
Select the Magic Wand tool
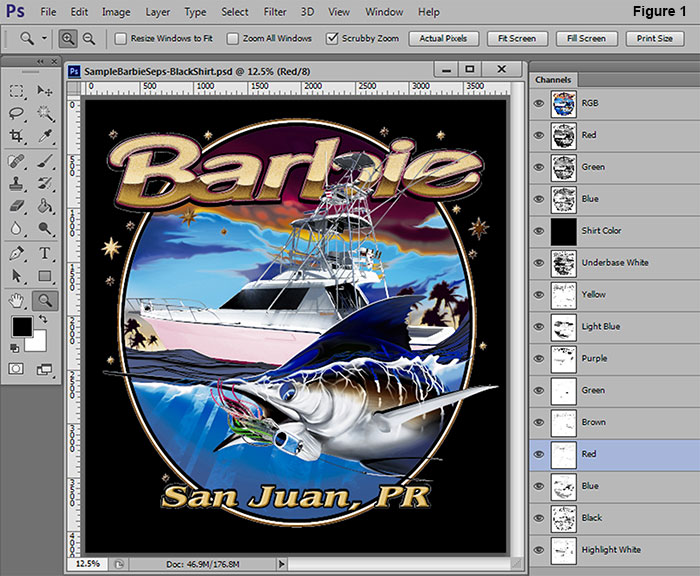45,113
